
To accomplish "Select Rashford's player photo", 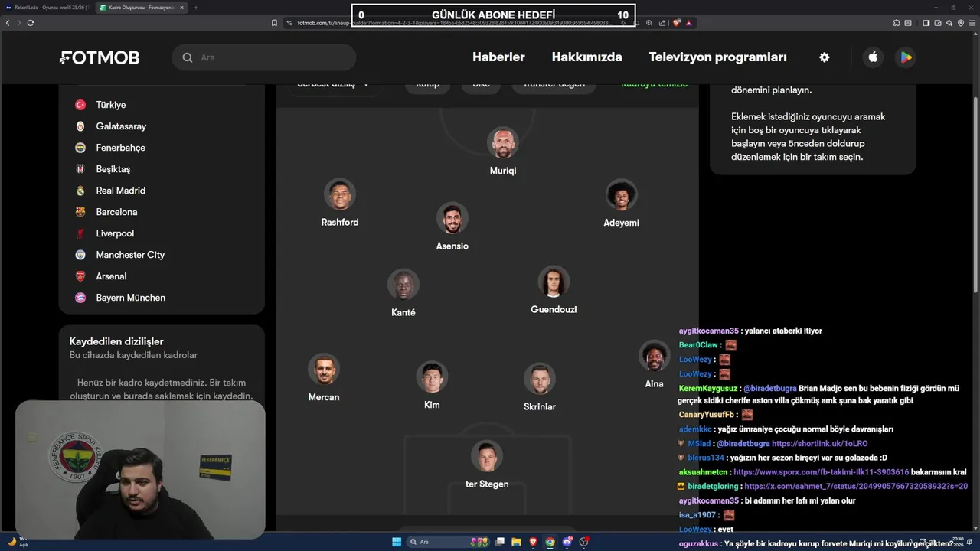I will 340,194.
